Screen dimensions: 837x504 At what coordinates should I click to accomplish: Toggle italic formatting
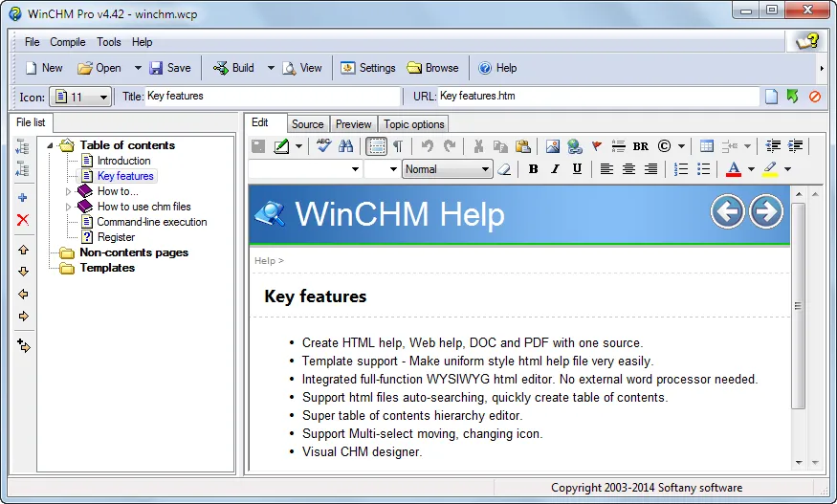coord(555,169)
